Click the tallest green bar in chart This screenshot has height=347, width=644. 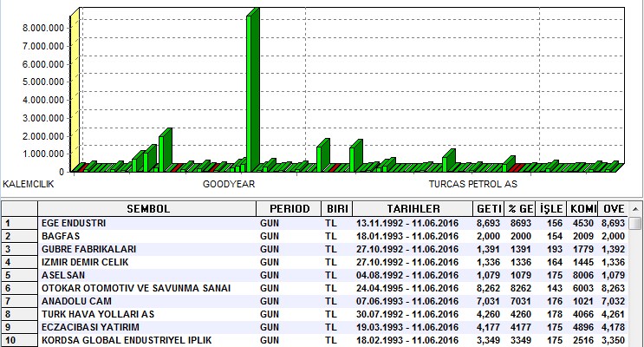click(252, 90)
